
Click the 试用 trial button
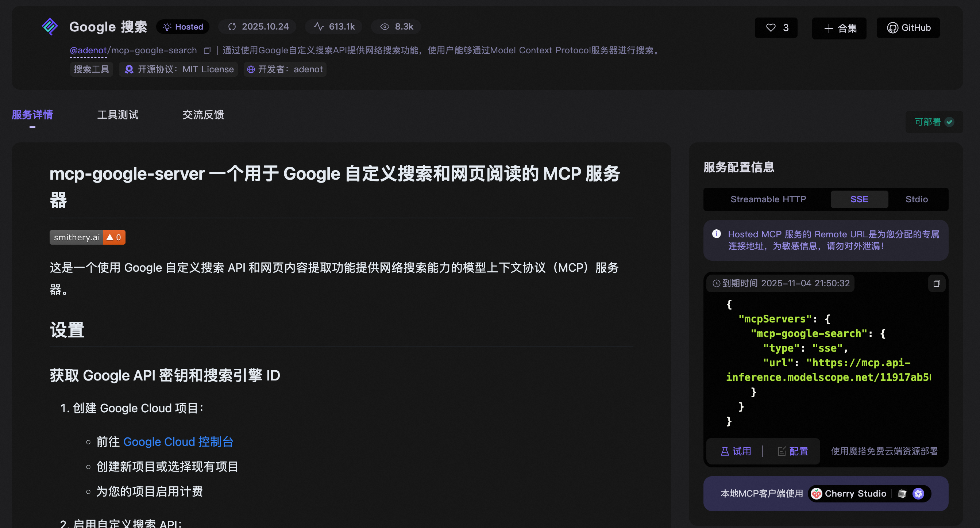click(736, 451)
